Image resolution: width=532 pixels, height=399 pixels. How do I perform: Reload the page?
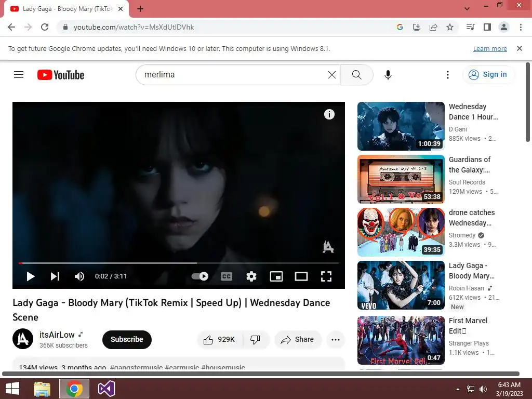tap(45, 27)
